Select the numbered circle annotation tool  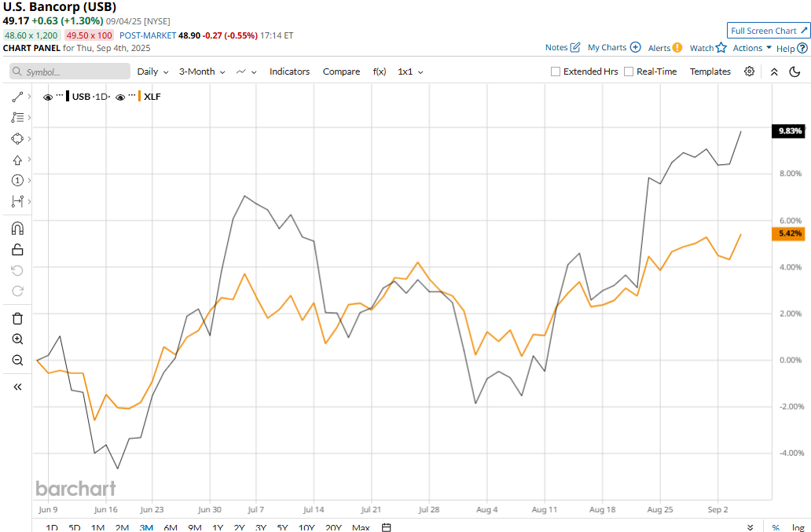pyautogui.click(x=17, y=181)
